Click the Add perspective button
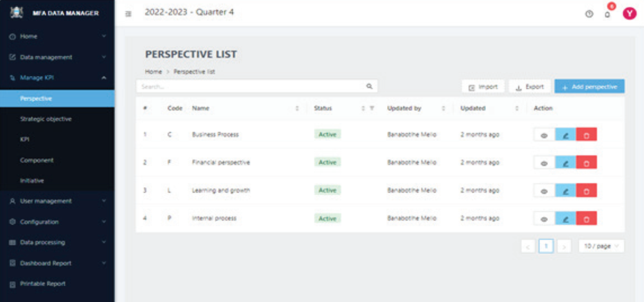Viewport: 644px width, 302px height. click(590, 87)
